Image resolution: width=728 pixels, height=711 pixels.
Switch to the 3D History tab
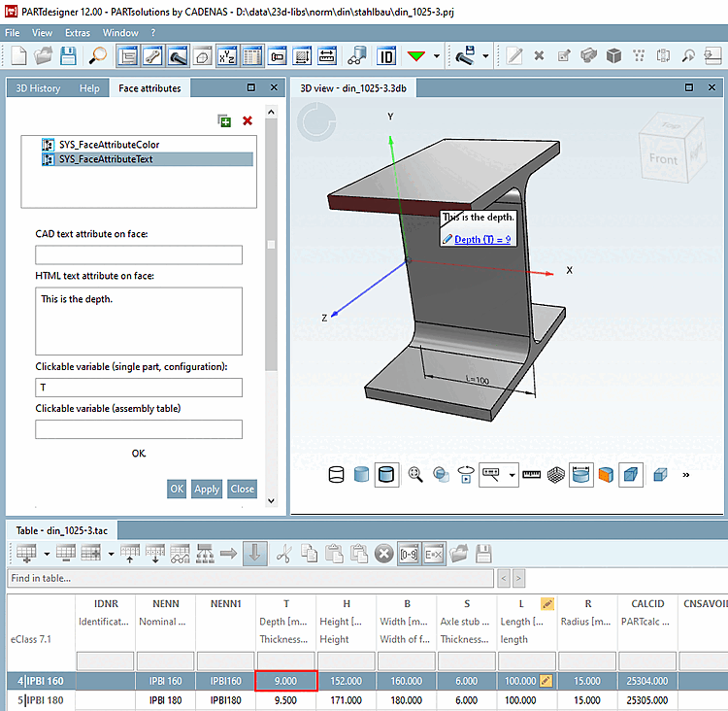pyautogui.click(x=38, y=88)
